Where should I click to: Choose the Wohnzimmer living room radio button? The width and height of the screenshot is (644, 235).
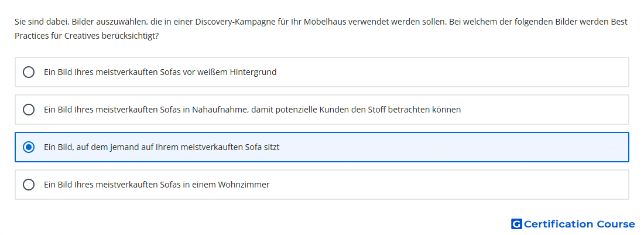pos(28,185)
